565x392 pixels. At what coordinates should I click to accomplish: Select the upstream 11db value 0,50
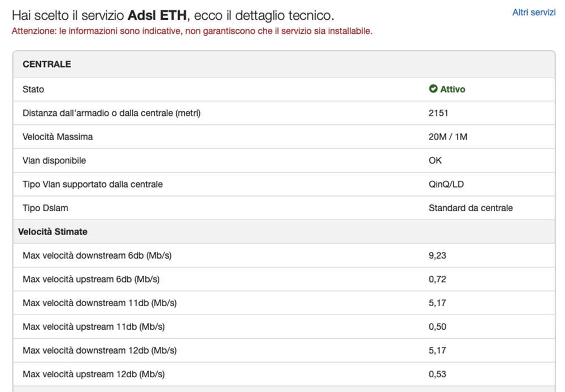click(x=437, y=327)
